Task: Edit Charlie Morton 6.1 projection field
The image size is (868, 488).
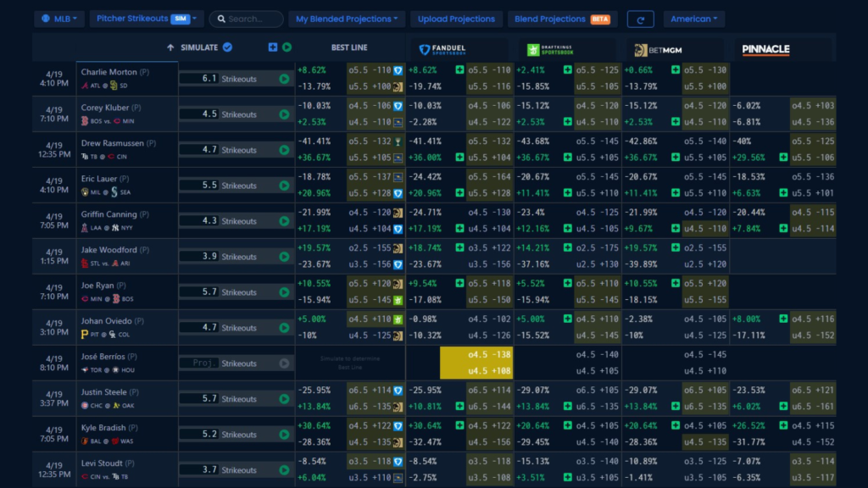Action: [199, 79]
